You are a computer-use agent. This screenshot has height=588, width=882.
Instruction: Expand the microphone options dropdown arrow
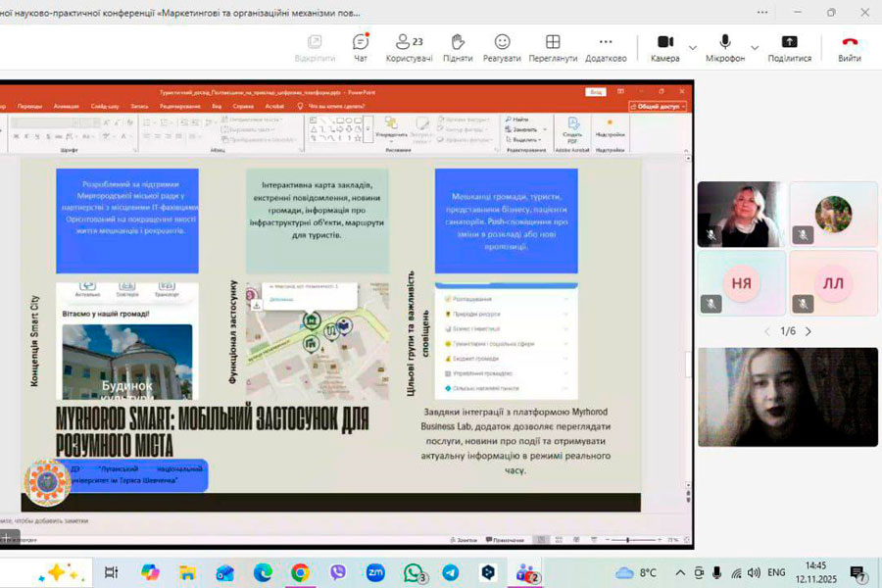pos(755,47)
